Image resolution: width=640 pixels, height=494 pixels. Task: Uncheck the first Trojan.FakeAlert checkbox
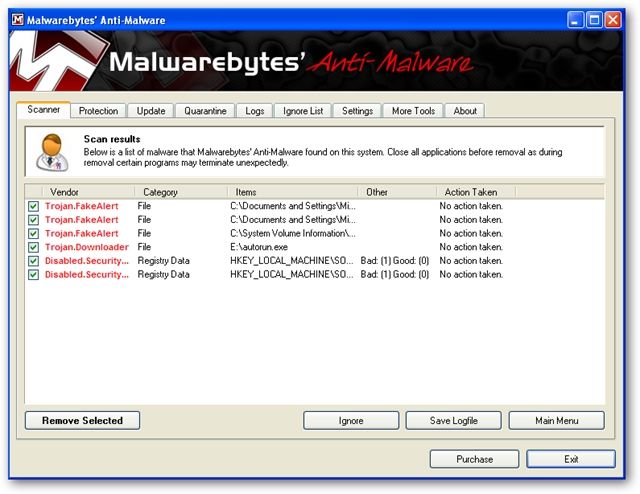click(x=33, y=206)
